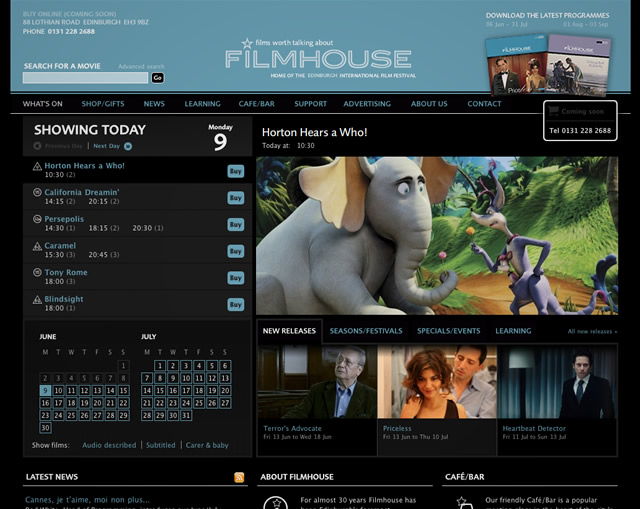The height and width of the screenshot is (509, 640).
Task: Click the Terror's Advocate title link
Action: 292,429
